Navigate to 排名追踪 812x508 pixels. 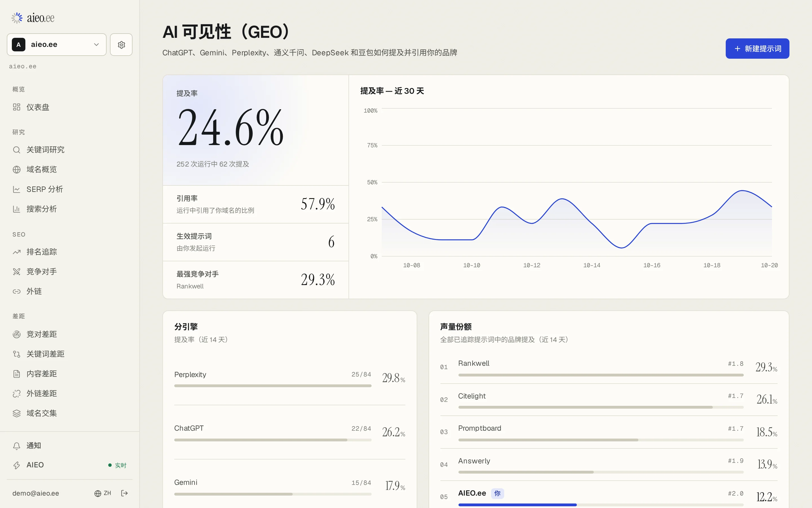[69, 252]
